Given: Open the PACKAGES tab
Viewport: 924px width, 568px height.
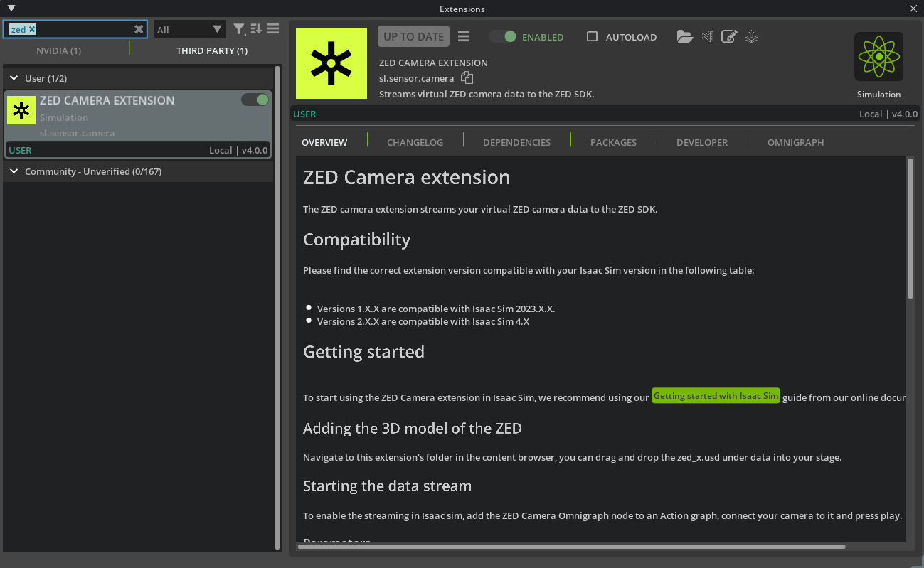Looking at the screenshot, I should (x=613, y=142).
